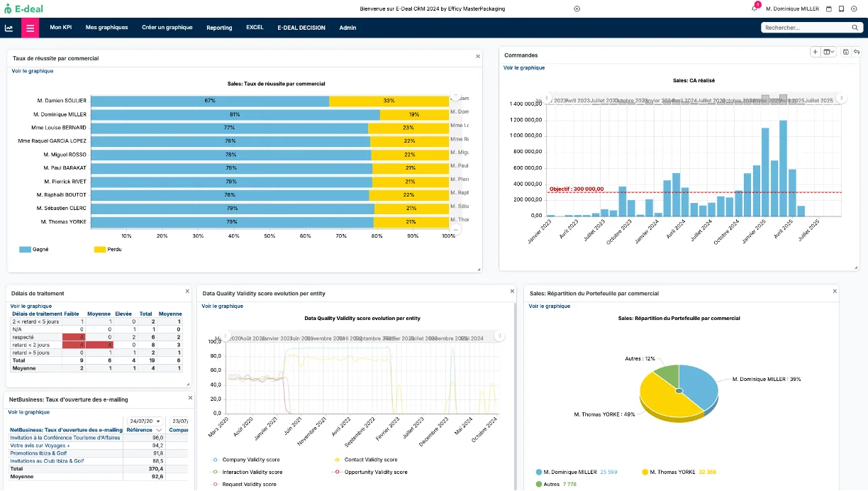Open the Mon KPI menu
Screen dimensions: 868x491
tap(60, 28)
